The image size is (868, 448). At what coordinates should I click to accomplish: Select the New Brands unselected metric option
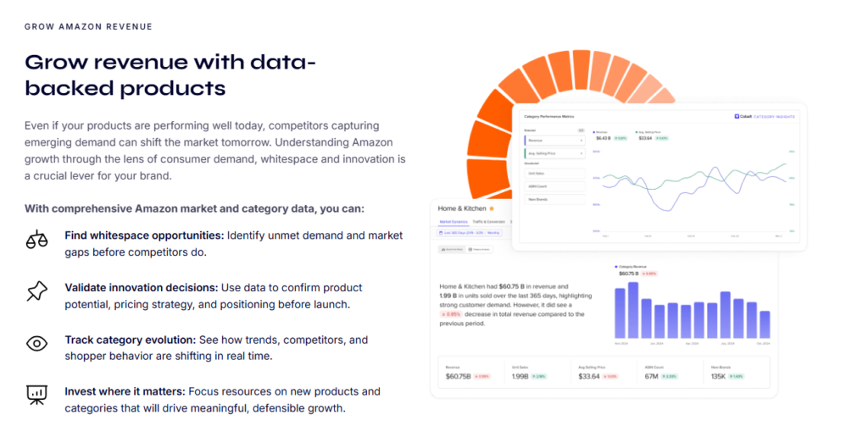[554, 199]
